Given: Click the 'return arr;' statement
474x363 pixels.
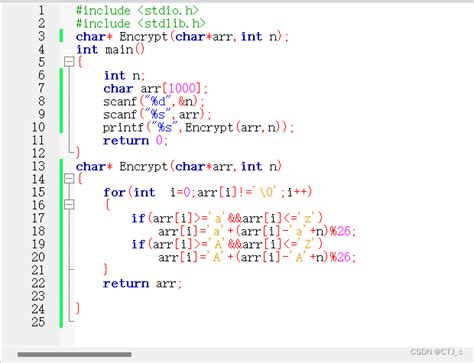Looking at the screenshot, I should pyautogui.click(x=142, y=284).
